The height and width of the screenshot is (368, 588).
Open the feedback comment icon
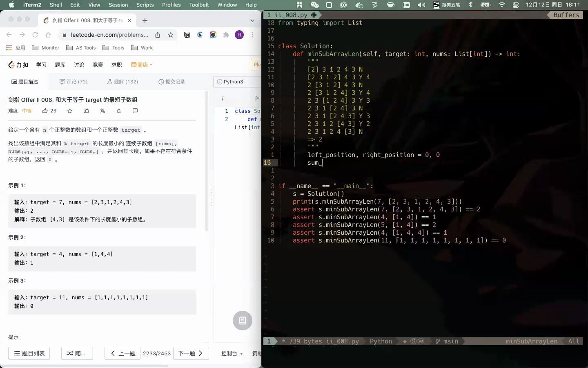[135, 110]
